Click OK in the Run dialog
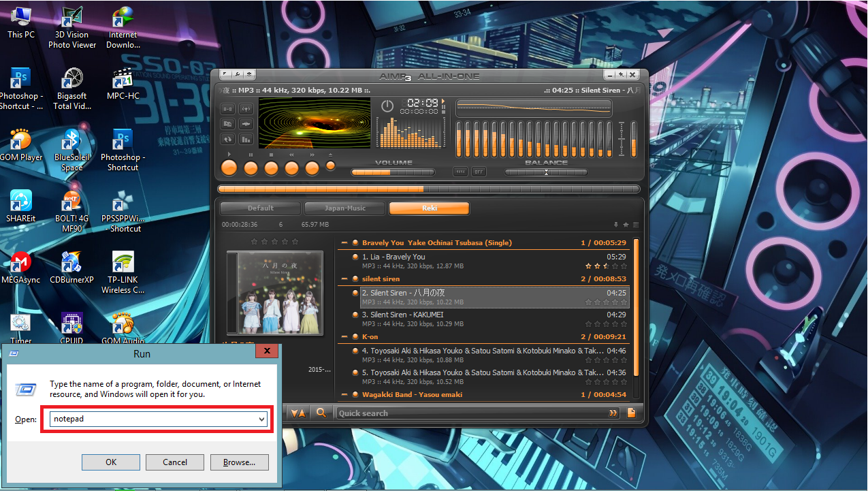 click(110, 462)
